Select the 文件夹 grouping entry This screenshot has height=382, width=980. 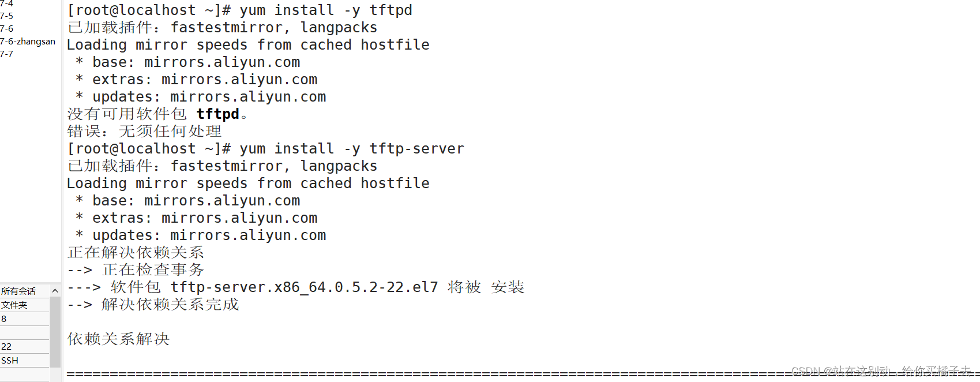(16, 305)
